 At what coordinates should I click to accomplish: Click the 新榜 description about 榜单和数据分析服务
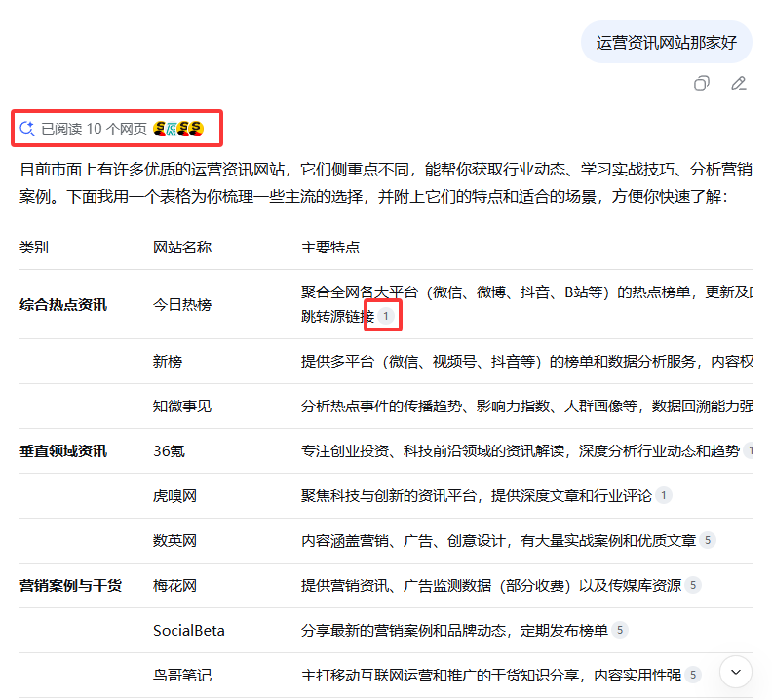tap(526, 361)
